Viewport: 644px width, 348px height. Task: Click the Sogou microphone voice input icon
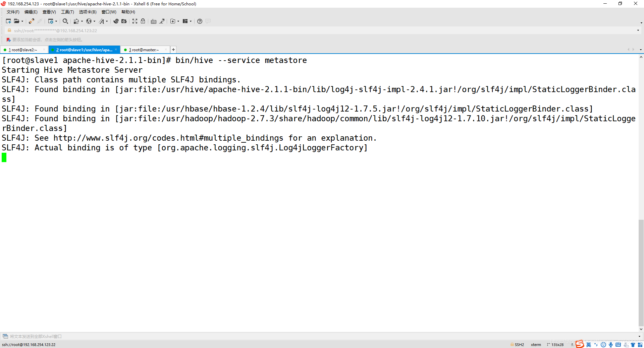click(x=611, y=345)
